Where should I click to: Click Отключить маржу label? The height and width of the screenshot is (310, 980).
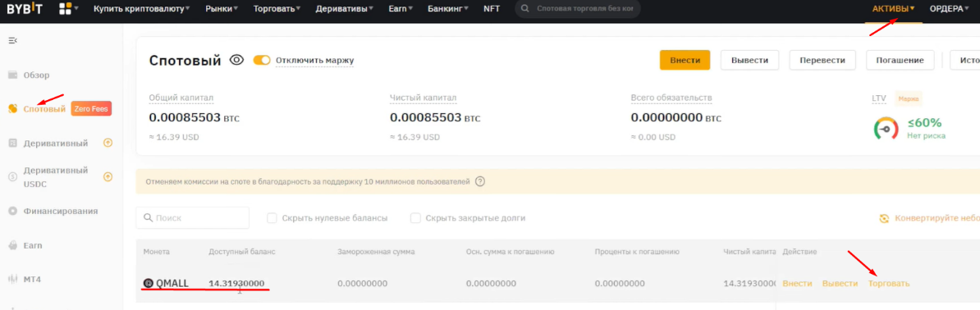pos(315,61)
